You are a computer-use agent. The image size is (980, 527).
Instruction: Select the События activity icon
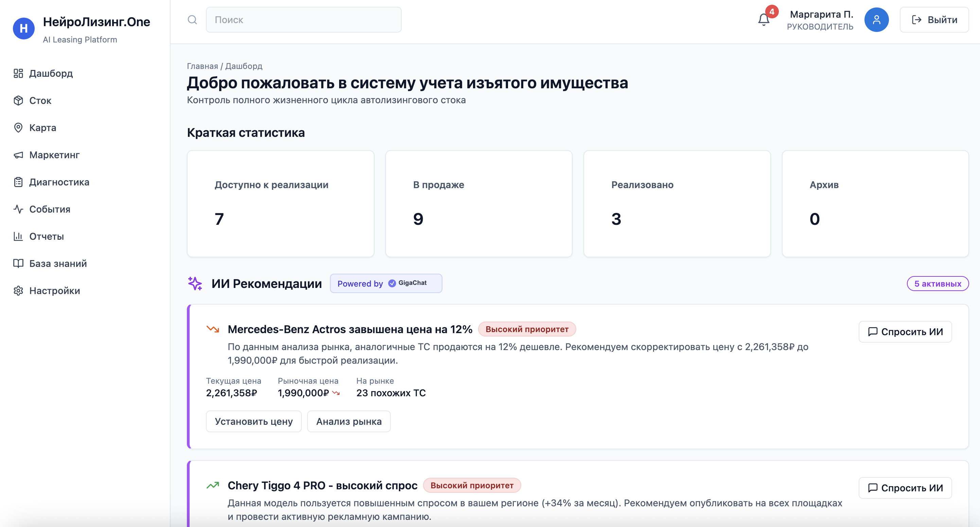click(x=19, y=209)
